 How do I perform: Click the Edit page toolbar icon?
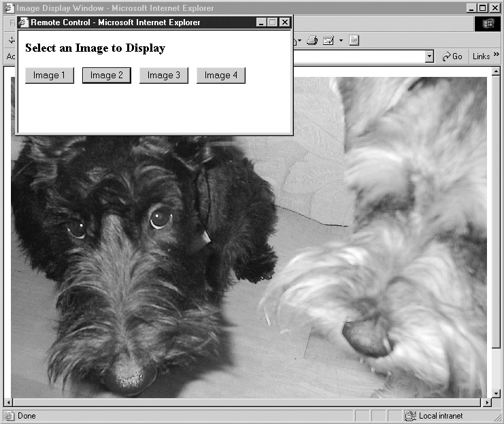tap(329, 40)
